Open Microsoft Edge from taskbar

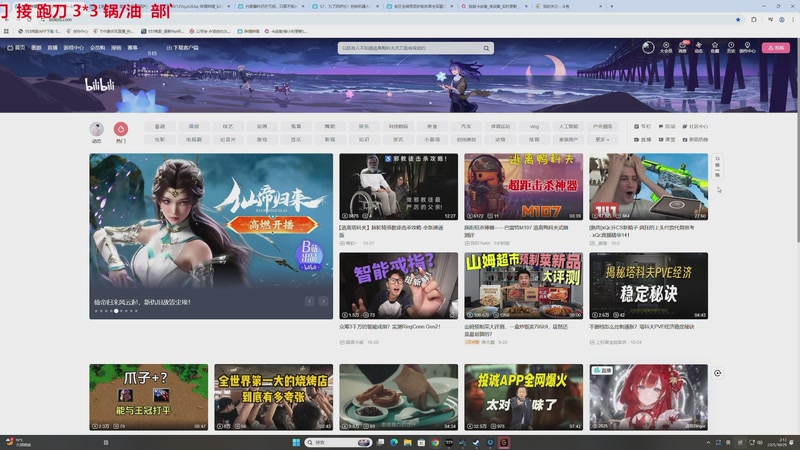pyautogui.click(x=394, y=442)
